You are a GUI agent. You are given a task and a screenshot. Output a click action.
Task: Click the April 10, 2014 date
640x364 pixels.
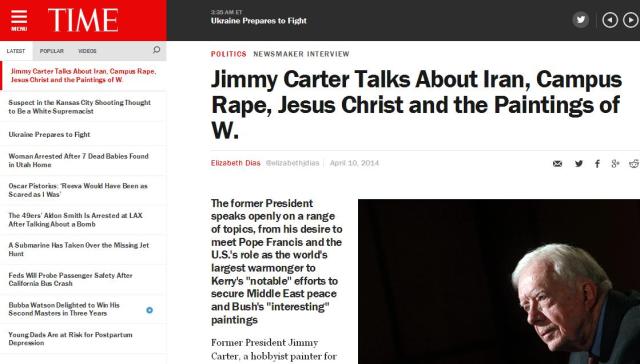(354, 163)
